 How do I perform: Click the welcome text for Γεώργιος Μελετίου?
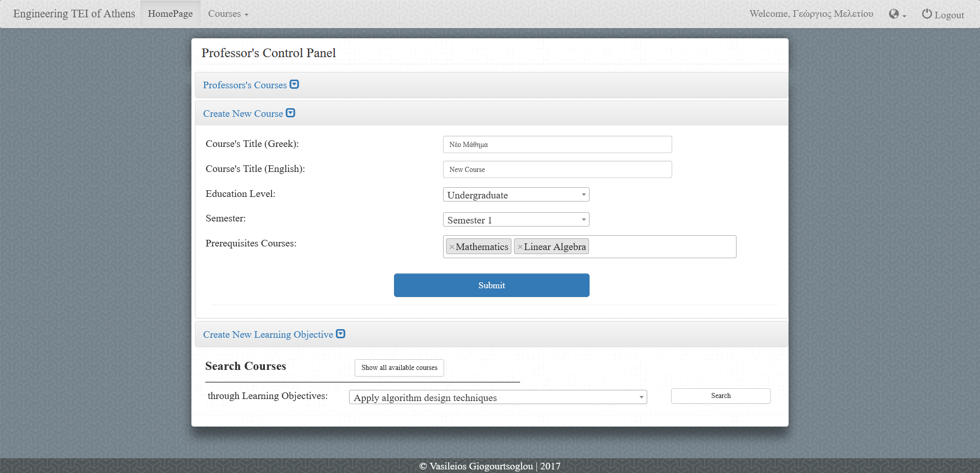point(812,14)
